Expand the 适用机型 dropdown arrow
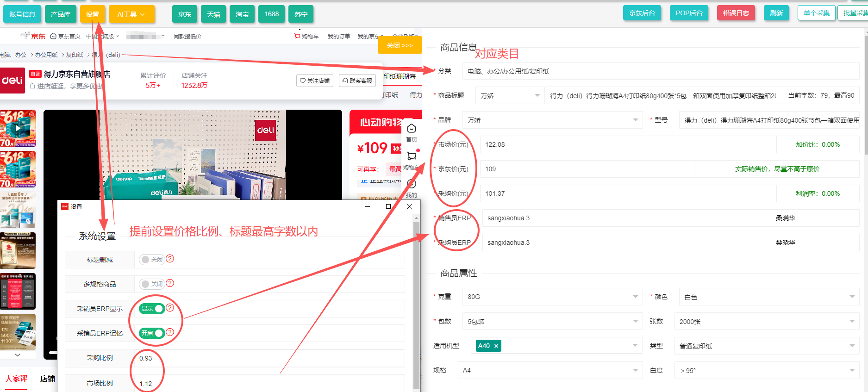 click(x=635, y=346)
